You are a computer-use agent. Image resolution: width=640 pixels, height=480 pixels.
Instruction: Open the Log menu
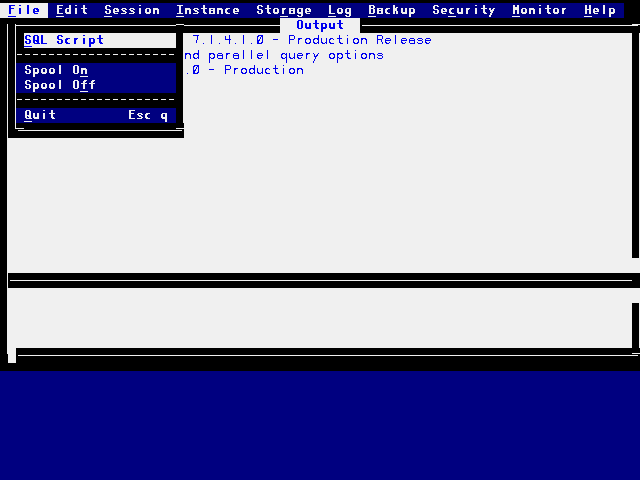[x=340, y=10]
